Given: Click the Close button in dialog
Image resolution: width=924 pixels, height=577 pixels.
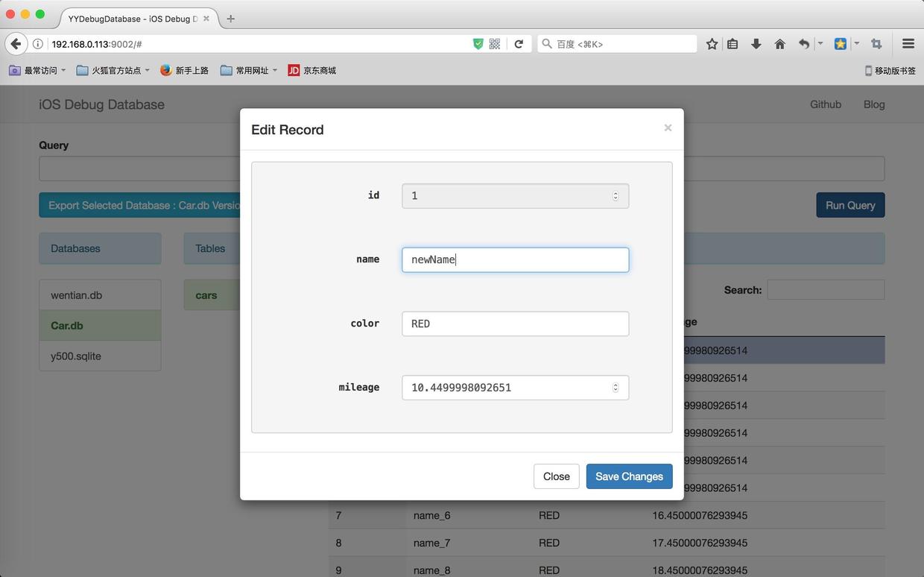Looking at the screenshot, I should tap(557, 476).
